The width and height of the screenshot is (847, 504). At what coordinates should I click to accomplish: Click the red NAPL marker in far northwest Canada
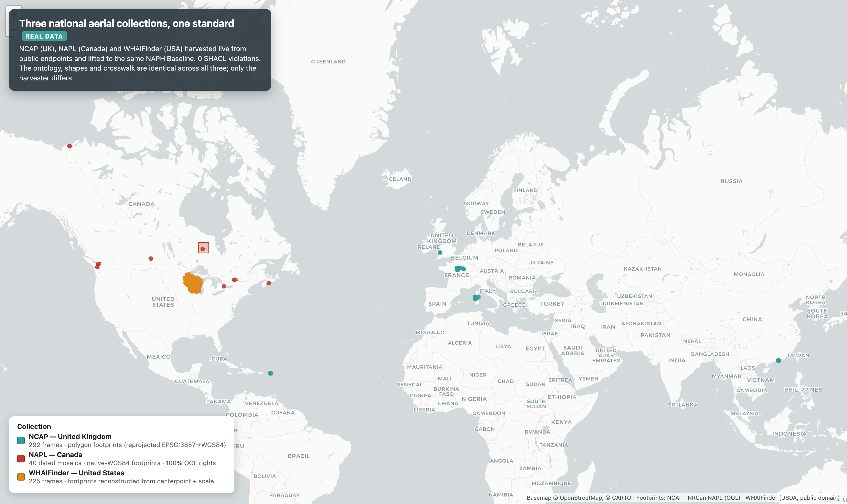click(70, 146)
